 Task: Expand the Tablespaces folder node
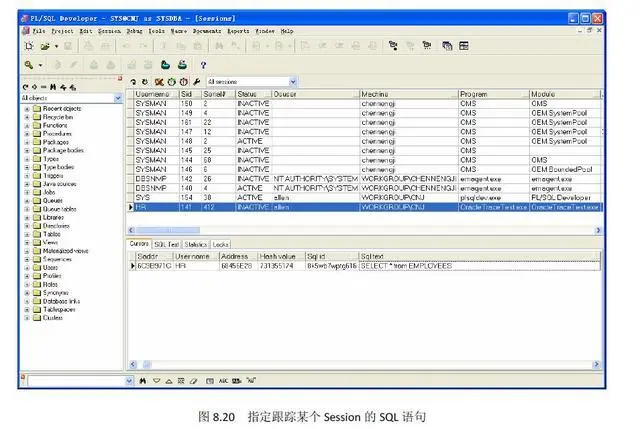coord(27,310)
